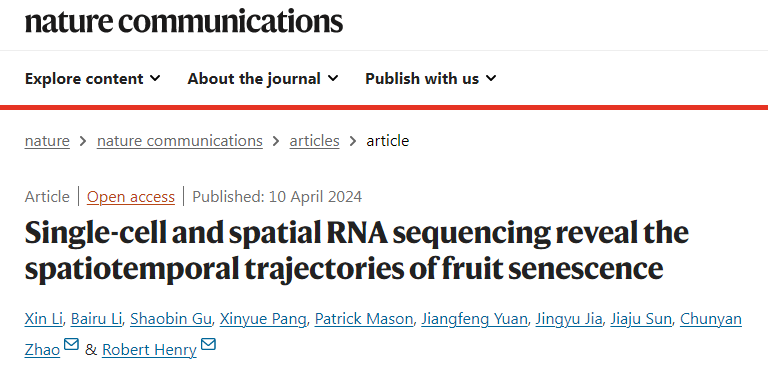
Task: Click the nature communications logo
Action: [184, 21]
